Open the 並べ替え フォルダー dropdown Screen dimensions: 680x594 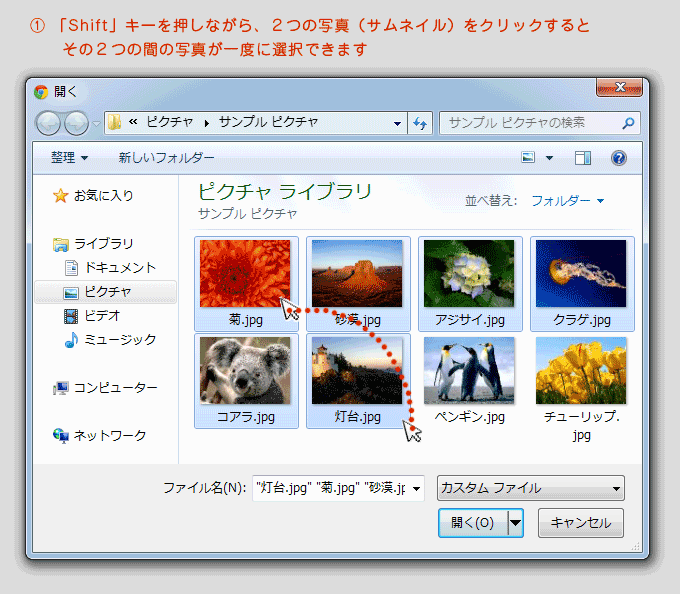[x=568, y=201]
